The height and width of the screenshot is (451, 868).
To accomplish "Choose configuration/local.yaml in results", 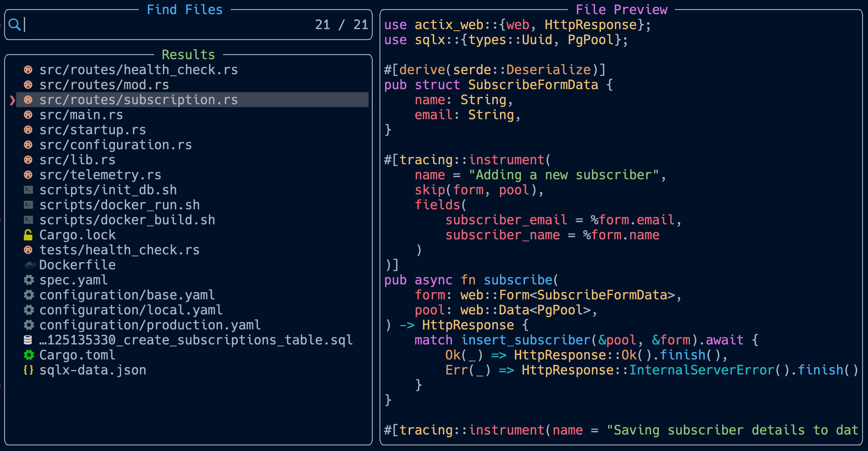I will [x=192, y=310].
